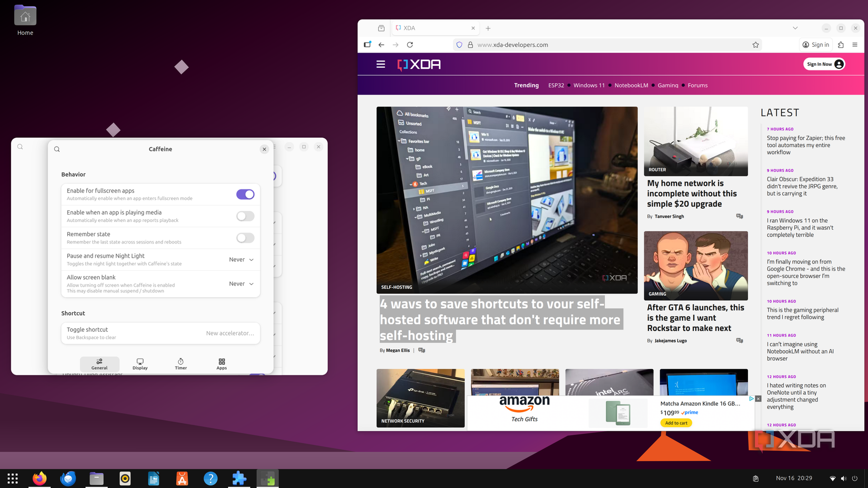868x488 pixels.
Task: Enable the 'app is playing media' switch
Action: [x=245, y=216]
